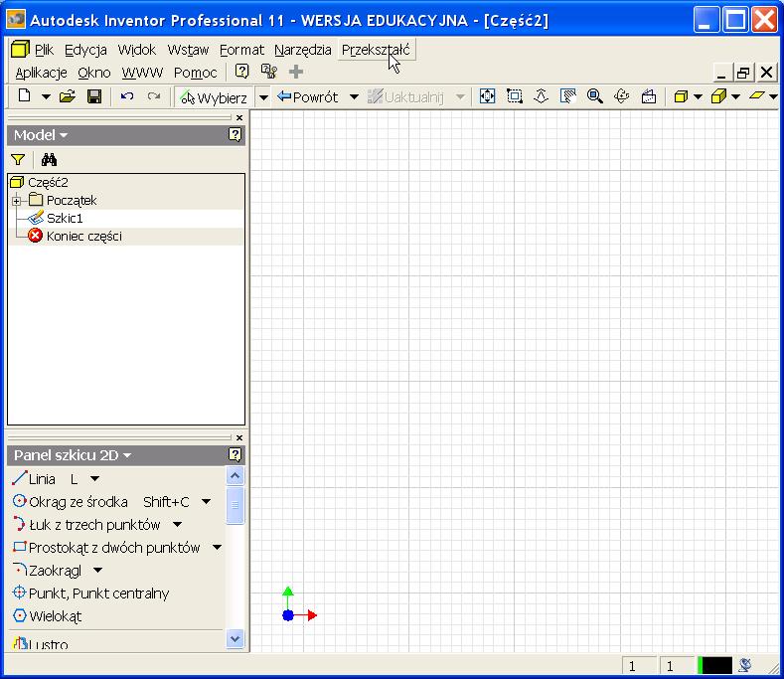Viewport: 784px width, 679px height.
Task: Open the Edycja menu
Action: click(x=85, y=50)
